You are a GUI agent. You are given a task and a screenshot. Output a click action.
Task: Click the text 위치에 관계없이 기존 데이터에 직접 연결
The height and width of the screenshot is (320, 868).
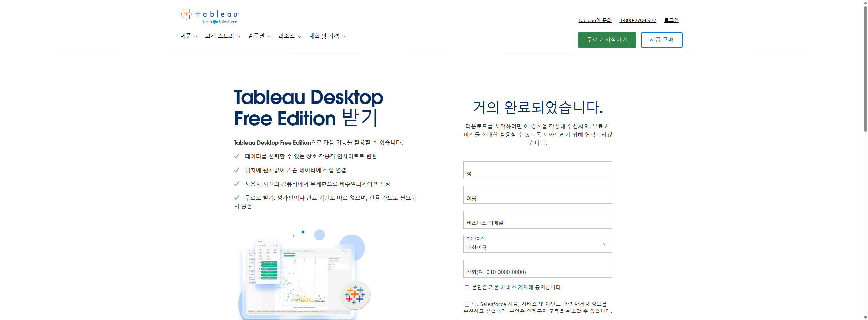tap(295, 170)
